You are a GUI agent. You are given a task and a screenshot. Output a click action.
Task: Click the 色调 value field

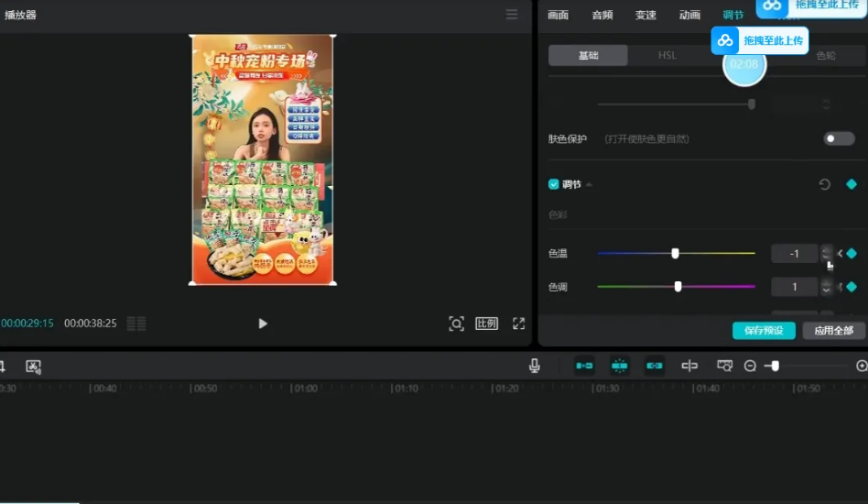pyautogui.click(x=795, y=287)
